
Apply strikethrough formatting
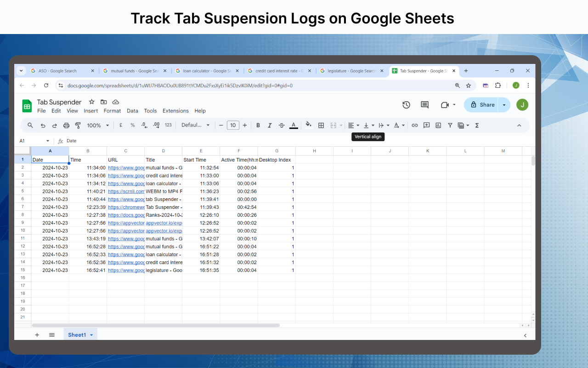pyautogui.click(x=282, y=125)
